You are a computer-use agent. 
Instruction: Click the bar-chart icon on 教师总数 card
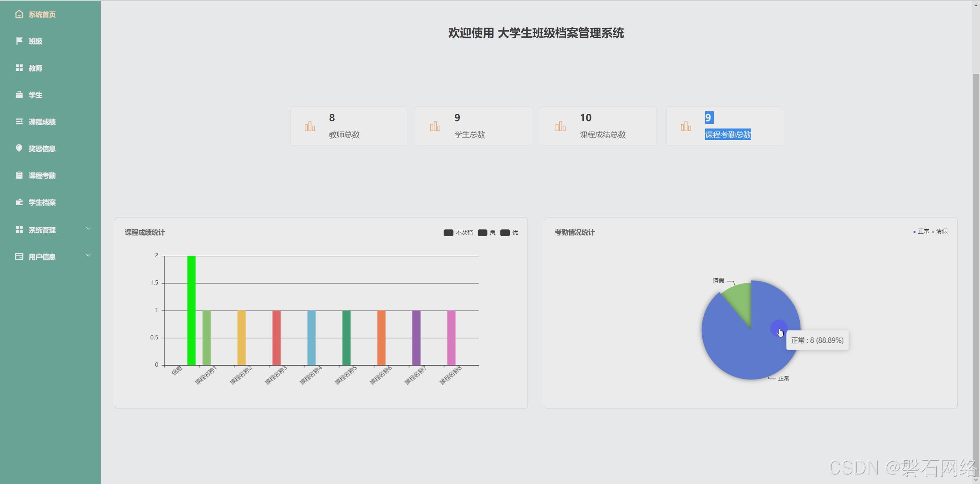(309, 126)
